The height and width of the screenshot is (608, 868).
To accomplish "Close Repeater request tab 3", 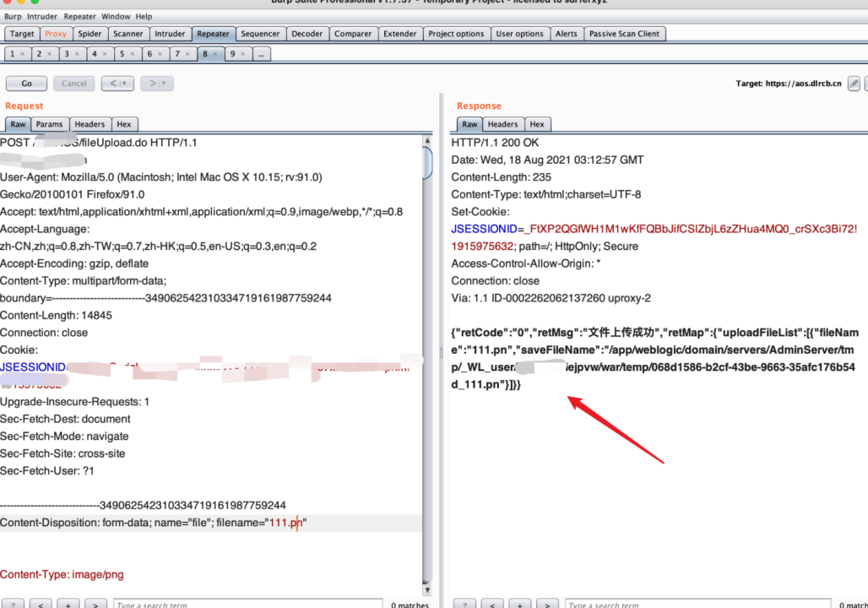I will [x=77, y=54].
